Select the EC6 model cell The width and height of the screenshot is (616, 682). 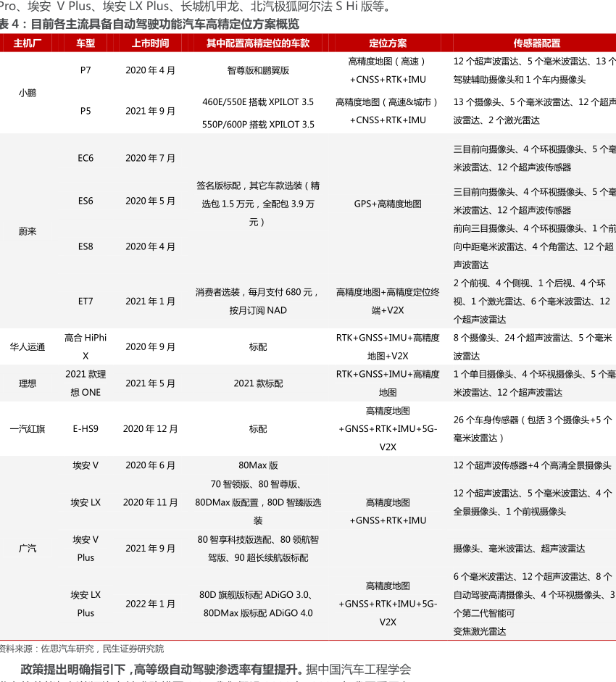(86, 158)
